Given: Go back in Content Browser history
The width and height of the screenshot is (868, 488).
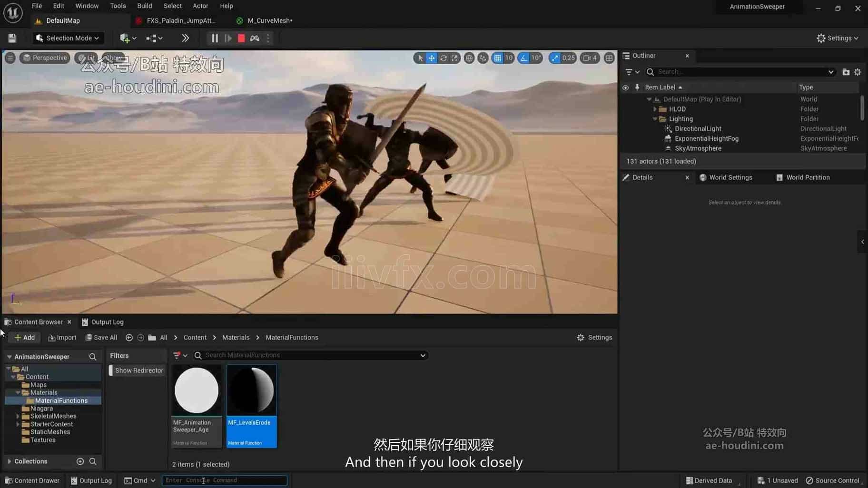Looking at the screenshot, I should pyautogui.click(x=128, y=337).
